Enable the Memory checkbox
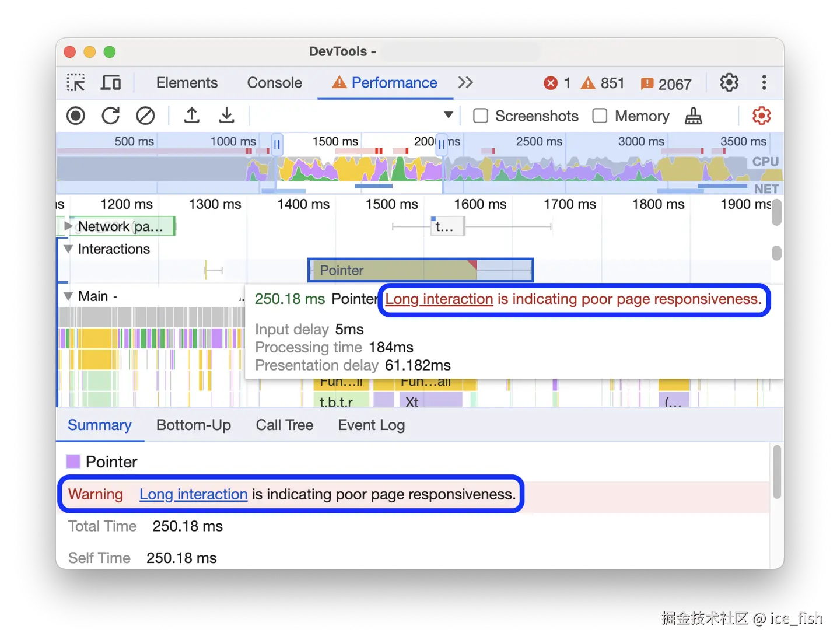 coord(600,116)
